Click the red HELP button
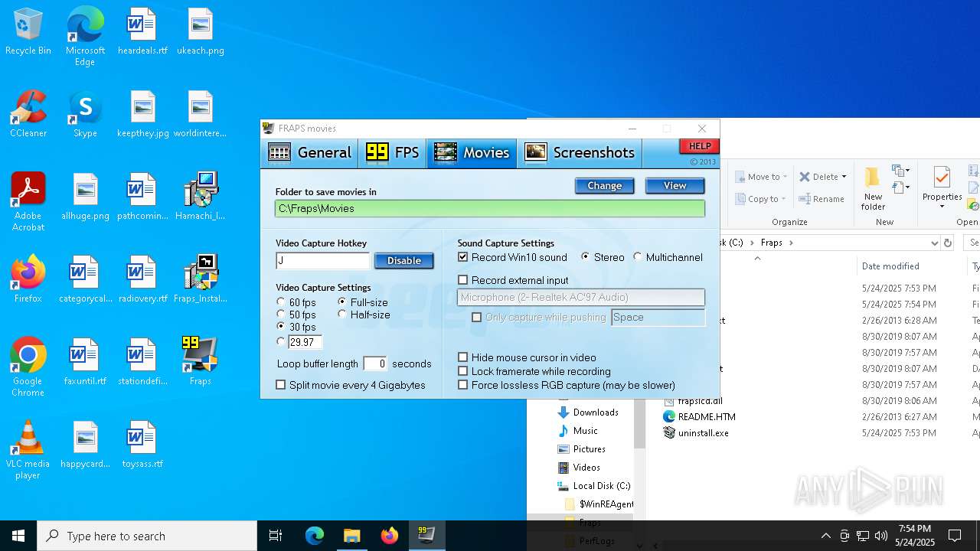This screenshot has width=980, height=551. 699,146
